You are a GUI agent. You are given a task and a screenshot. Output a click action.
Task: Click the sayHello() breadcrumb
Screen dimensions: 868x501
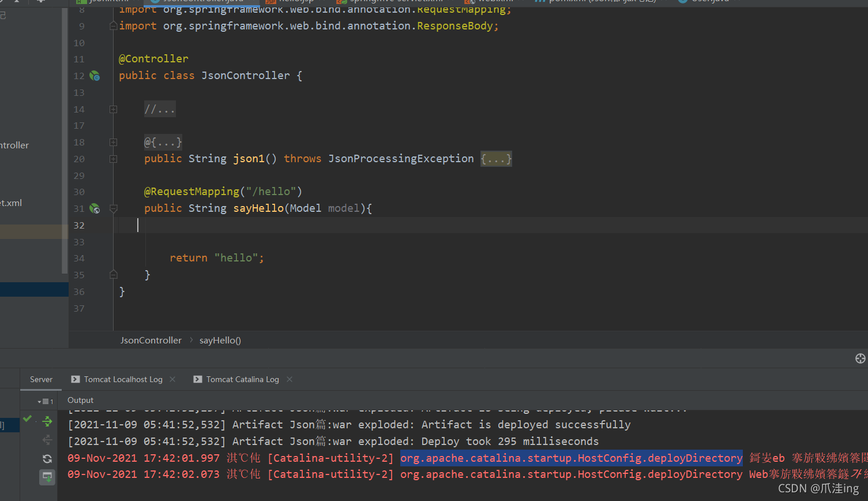220,341
